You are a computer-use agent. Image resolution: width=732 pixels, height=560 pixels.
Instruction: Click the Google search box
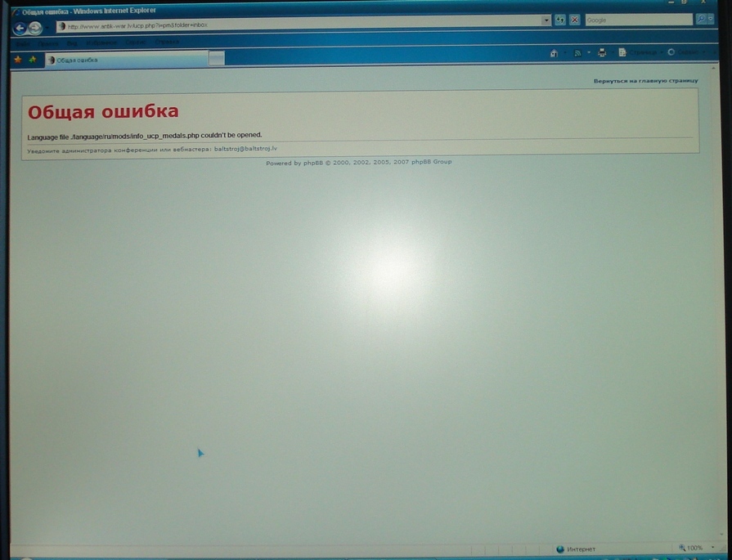(x=638, y=20)
